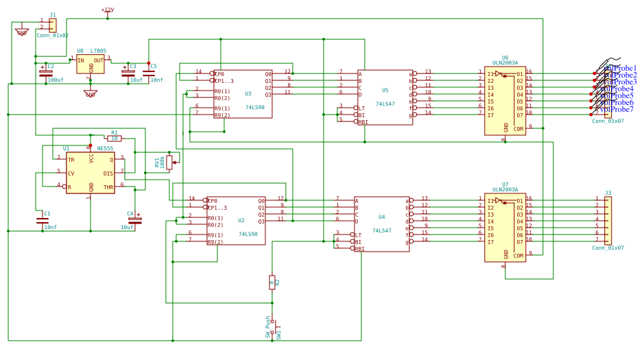Select the U5 74LS47 decoder block
Image resolution: width=644 pixels, height=349 pixels.
tap(385, 97)
